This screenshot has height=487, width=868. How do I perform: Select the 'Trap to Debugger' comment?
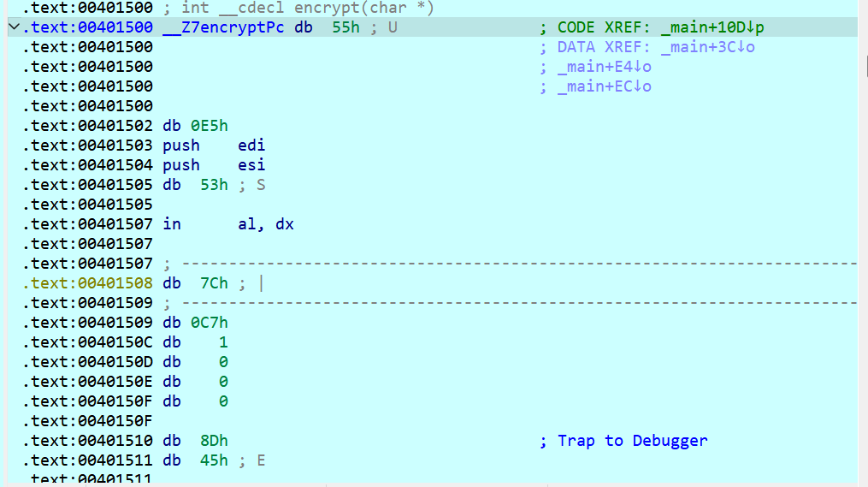(x=632, y=441)
